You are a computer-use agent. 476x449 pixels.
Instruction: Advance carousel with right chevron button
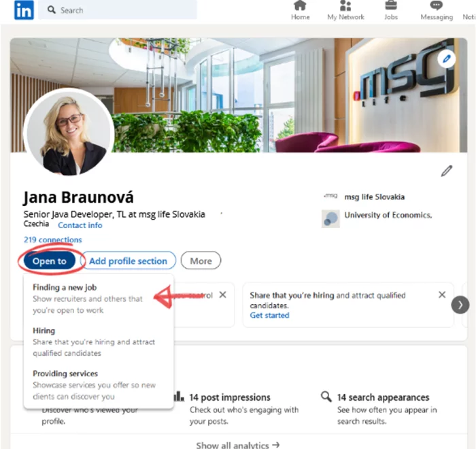click(460, 305)
